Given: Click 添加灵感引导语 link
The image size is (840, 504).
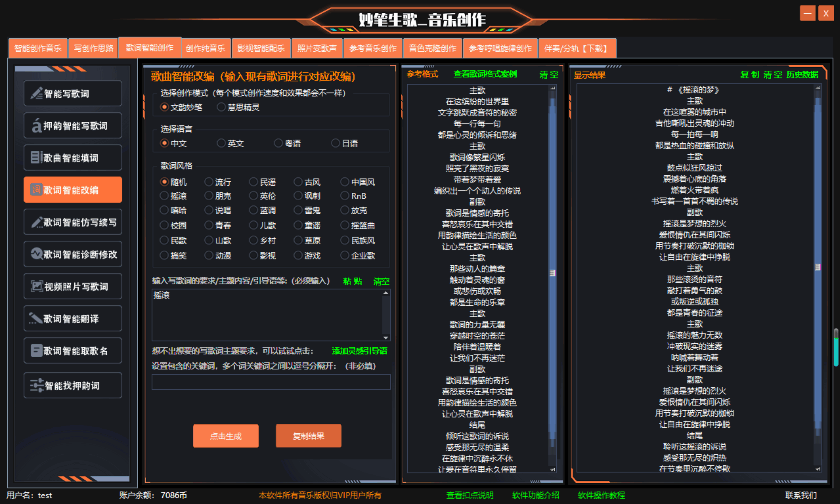Looking at the screenshot, I should [360, 351].
